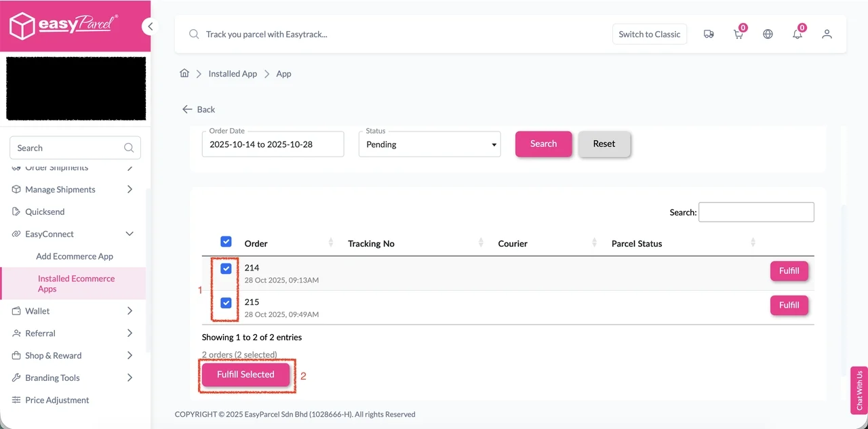The height and width of the screenshot is (429, 868).
Task: Open the shipment tracking truck icon
Action: pos(709,34)
